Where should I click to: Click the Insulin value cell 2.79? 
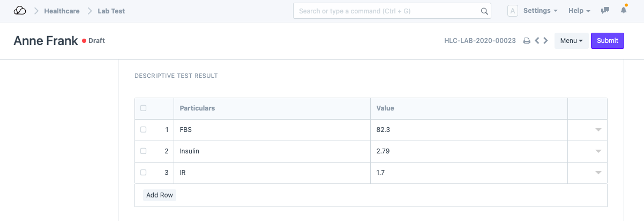click(x=469, y=151)
